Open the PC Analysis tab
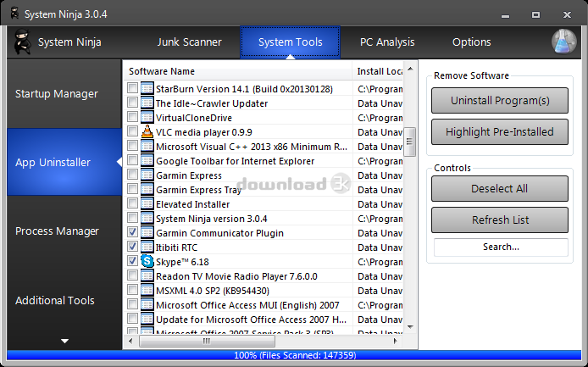Viewport: 588px width, 367px height. [387, 42]
